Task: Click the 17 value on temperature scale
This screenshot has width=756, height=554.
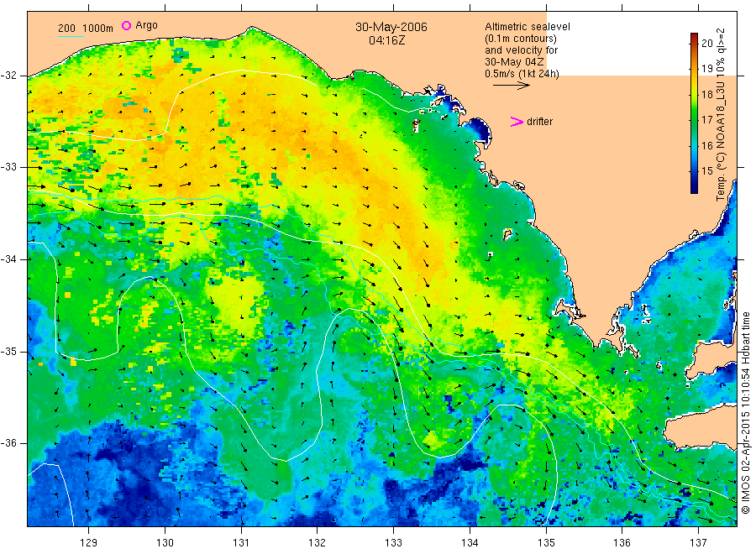Action: pos(706,119)
